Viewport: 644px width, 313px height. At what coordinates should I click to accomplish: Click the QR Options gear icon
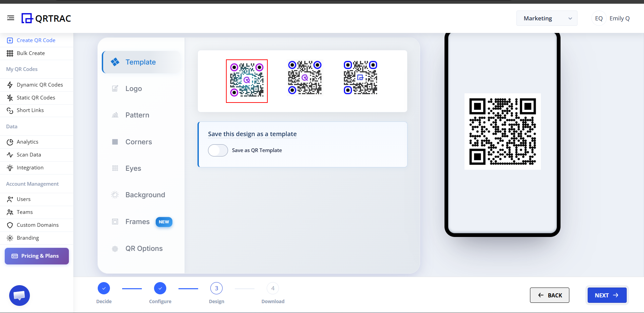pos(115,248)
